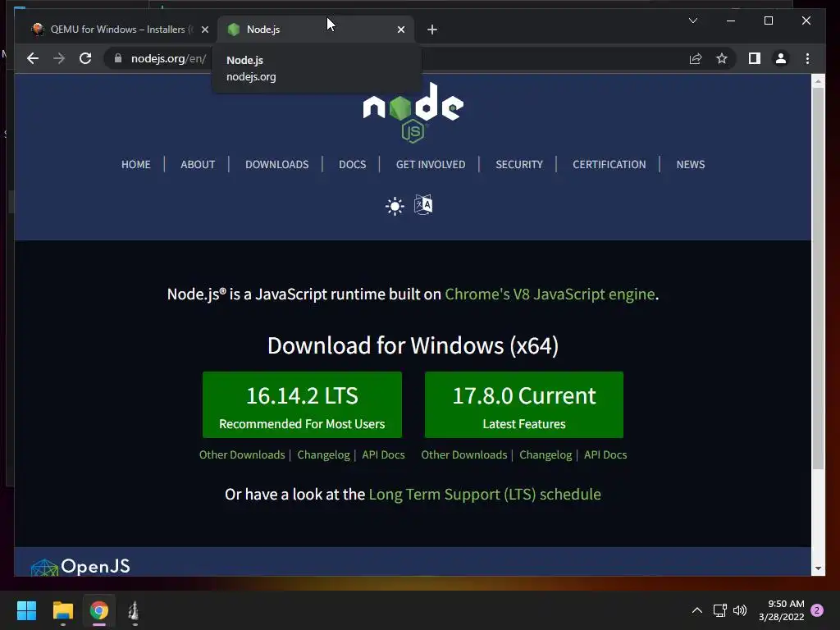Reload the Node.js page
The width and height of the screenshot is (840, 630).
(x=85, y=58)
